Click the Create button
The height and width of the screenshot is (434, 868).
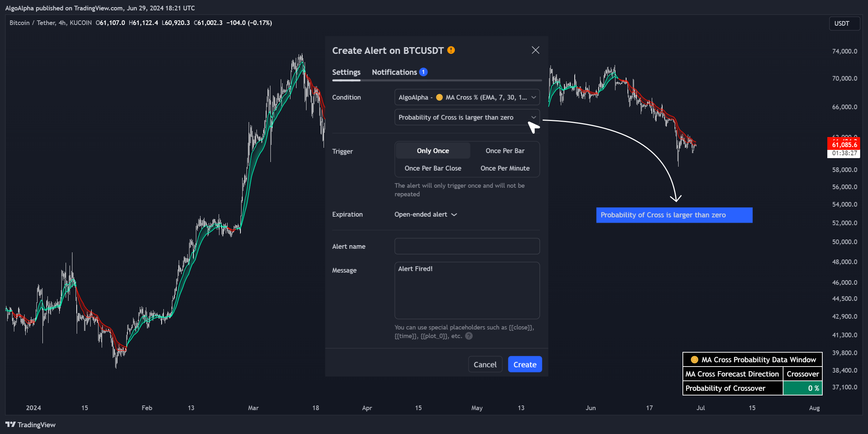[x=525, y=364]
